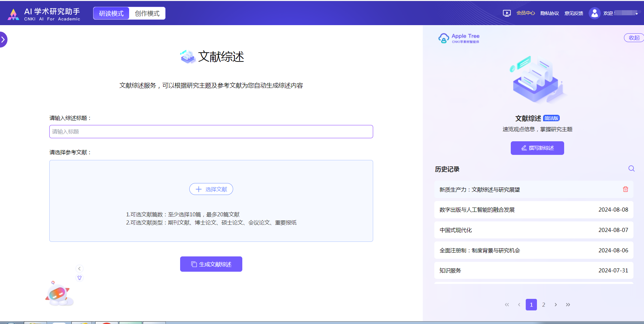Screen dimensions: 644x324
Task: Click the robot assistant mascot
Action: tap(59, 294)
